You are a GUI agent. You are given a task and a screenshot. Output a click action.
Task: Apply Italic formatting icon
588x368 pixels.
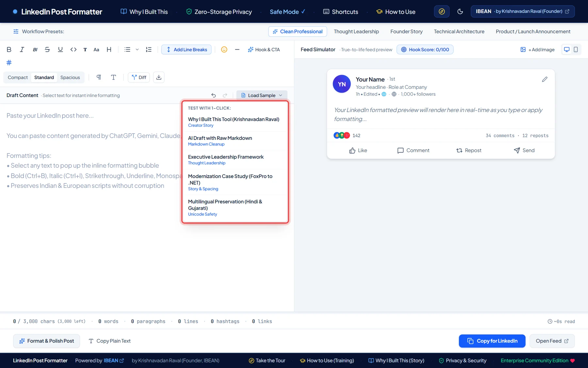pos(22,50)
